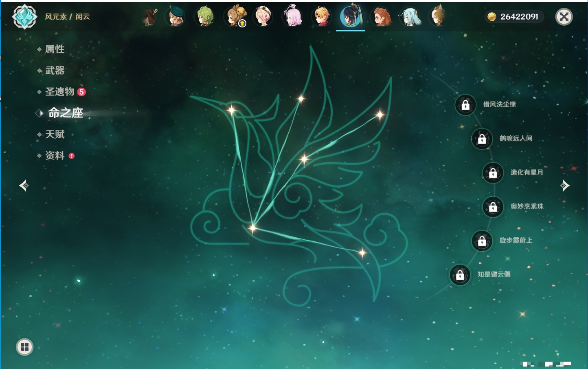
Task: Click the star at the right wing tip
Action: (380, 115)
